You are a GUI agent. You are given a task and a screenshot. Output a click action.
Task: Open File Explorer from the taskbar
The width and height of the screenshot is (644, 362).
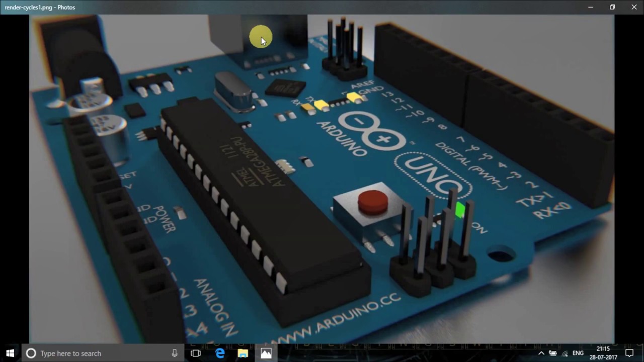pos(243,353)
